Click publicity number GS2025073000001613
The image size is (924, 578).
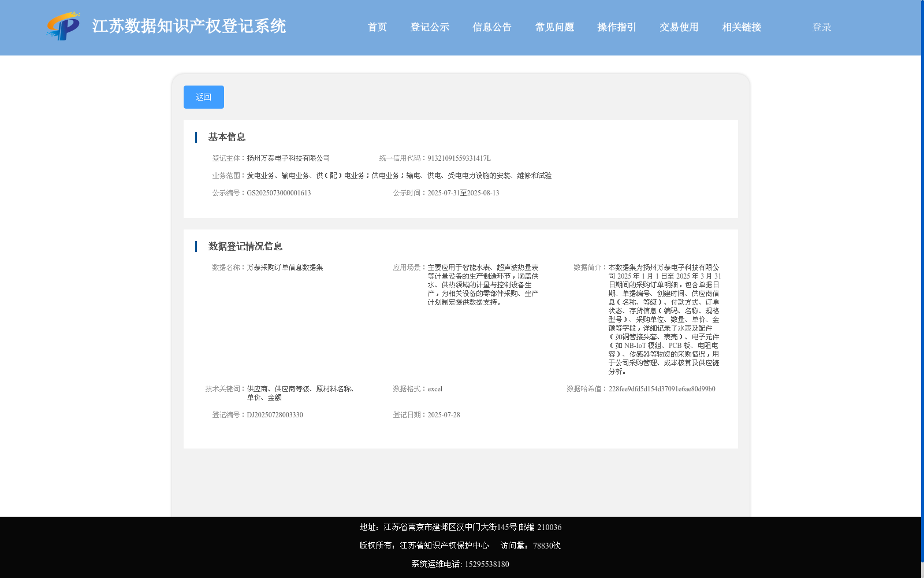click(x=279, y=193)
